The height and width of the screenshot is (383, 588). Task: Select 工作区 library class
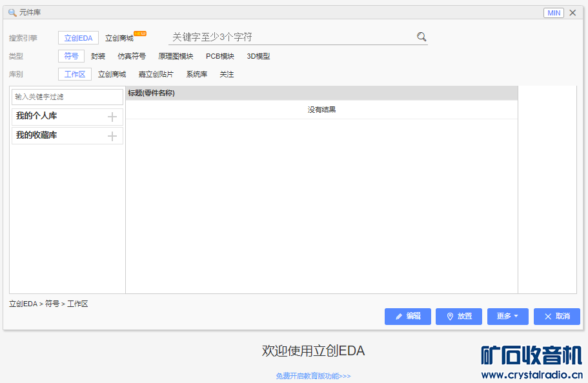[x=75, y=74]
